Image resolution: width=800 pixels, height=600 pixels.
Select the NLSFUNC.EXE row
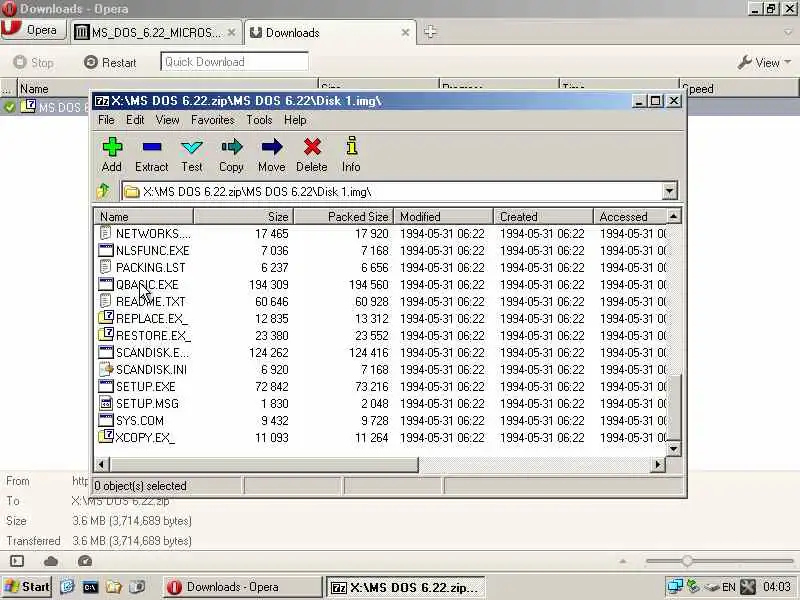(x=382, y=251)
